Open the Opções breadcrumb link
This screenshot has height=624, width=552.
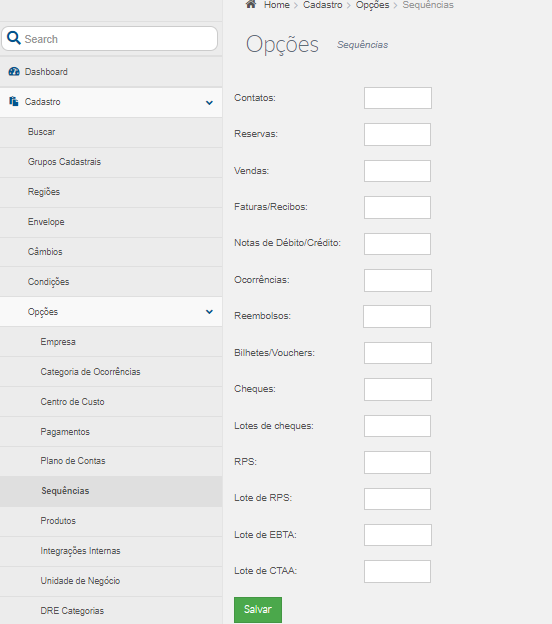pos(372,5)
